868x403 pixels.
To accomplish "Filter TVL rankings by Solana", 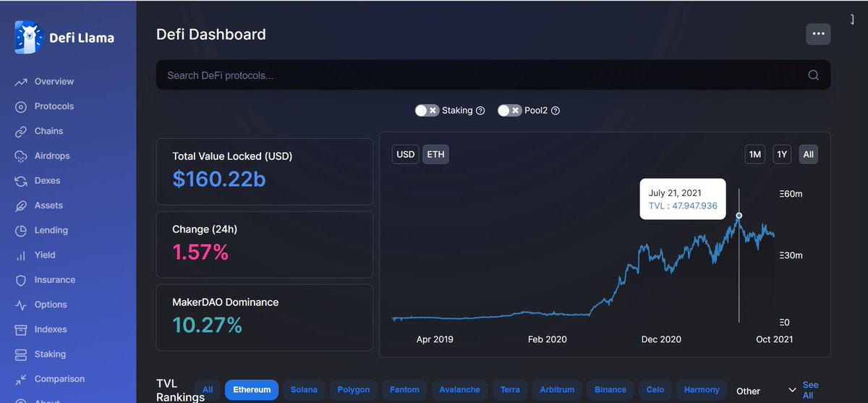I will pyautogui.click(x=304, y=390).
